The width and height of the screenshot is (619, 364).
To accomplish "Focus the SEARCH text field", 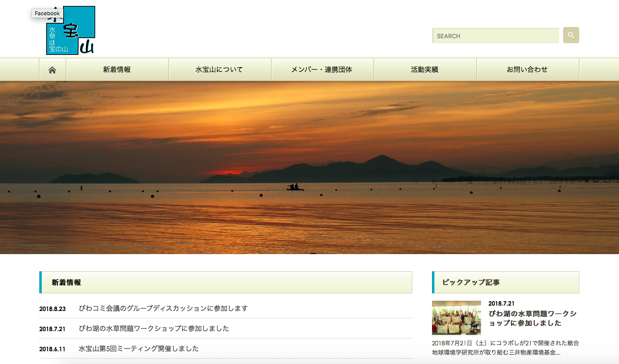I will tap(495, 36).
